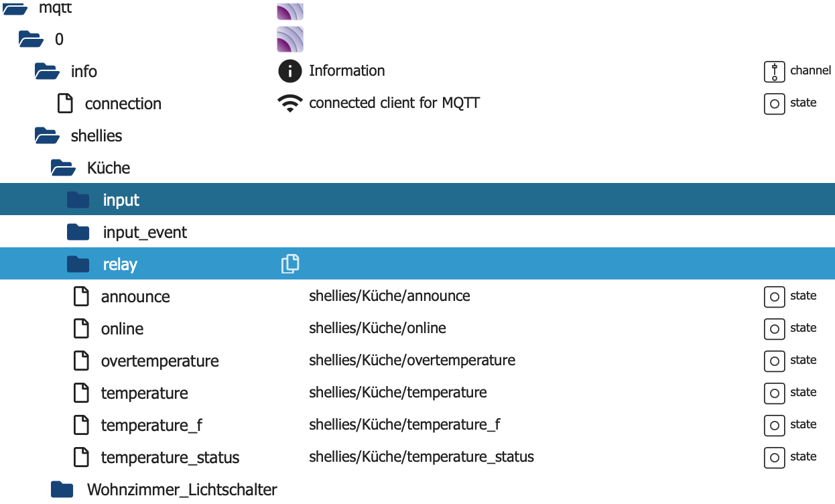
Task: Click the channel type icon for info
Action: 774,71
